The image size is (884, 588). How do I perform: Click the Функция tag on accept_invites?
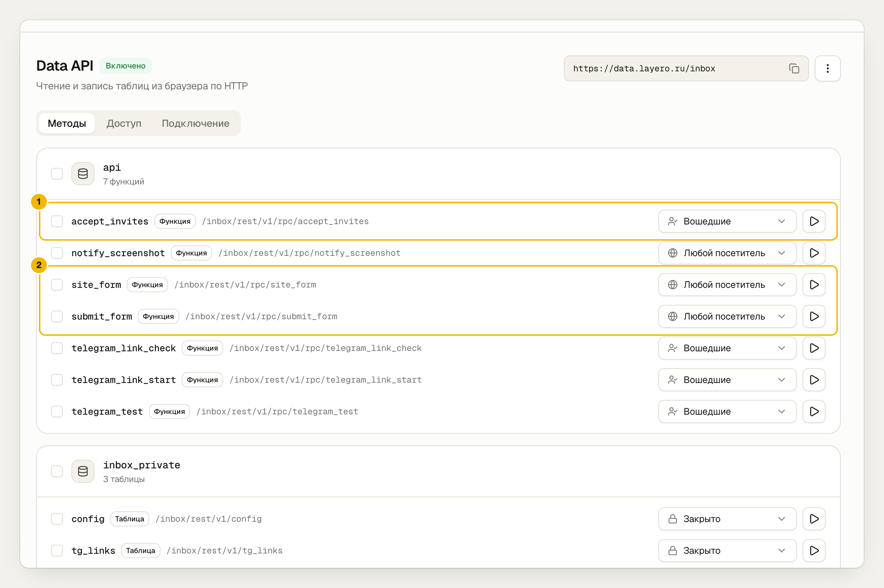point(175,221)
